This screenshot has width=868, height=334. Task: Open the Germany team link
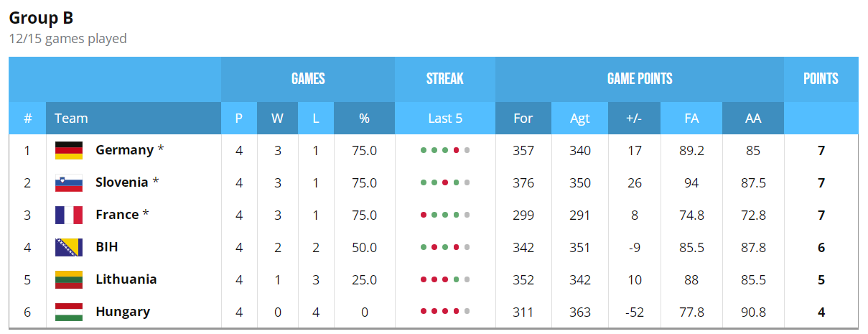124,150
